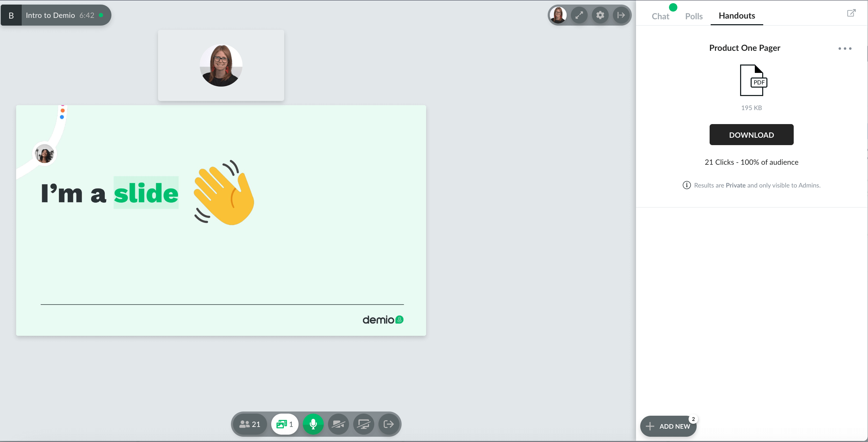Click the leave session exit icon
The height and width of the screenshot is (442, 868).
pos(389,424)
